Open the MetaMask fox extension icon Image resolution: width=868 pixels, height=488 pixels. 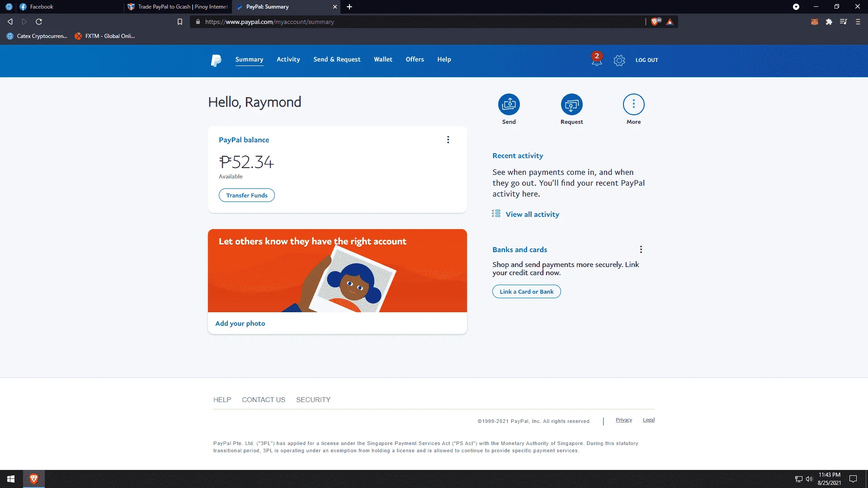(815, 22)
